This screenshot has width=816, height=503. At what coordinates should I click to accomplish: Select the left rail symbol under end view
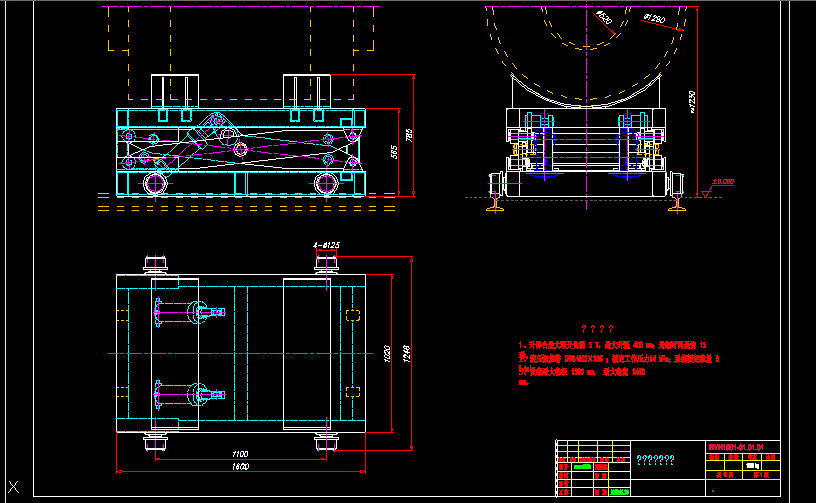[x=495, y=204]
